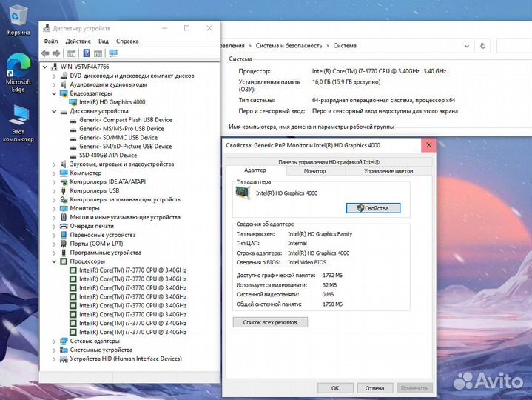
Task: Click the scan hardware monitor toolbar icon
Action: (113, 53)
